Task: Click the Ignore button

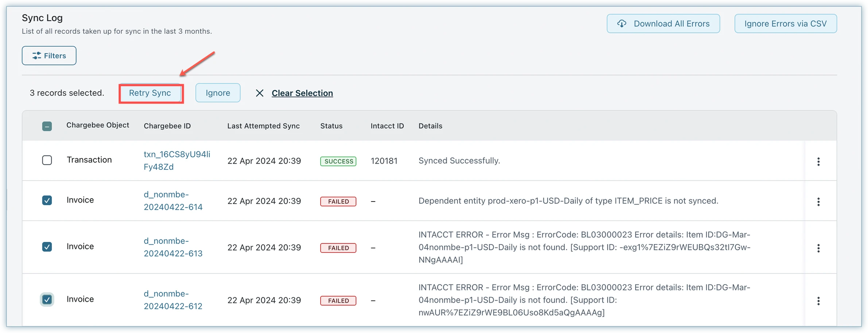Action: [x=218, y=93]
